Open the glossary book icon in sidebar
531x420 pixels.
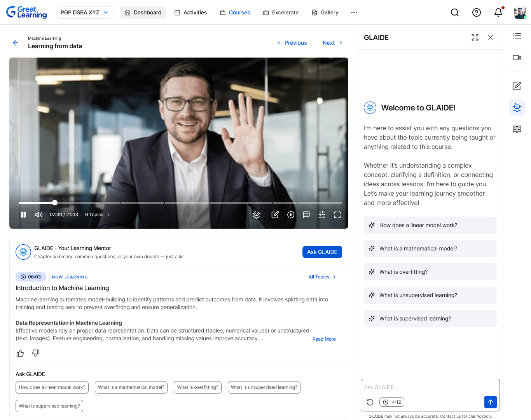point(517,129)
